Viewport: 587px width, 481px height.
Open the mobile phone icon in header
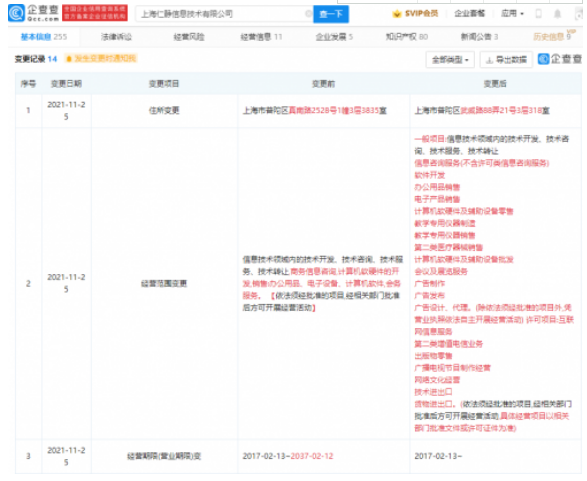point(538,14)
